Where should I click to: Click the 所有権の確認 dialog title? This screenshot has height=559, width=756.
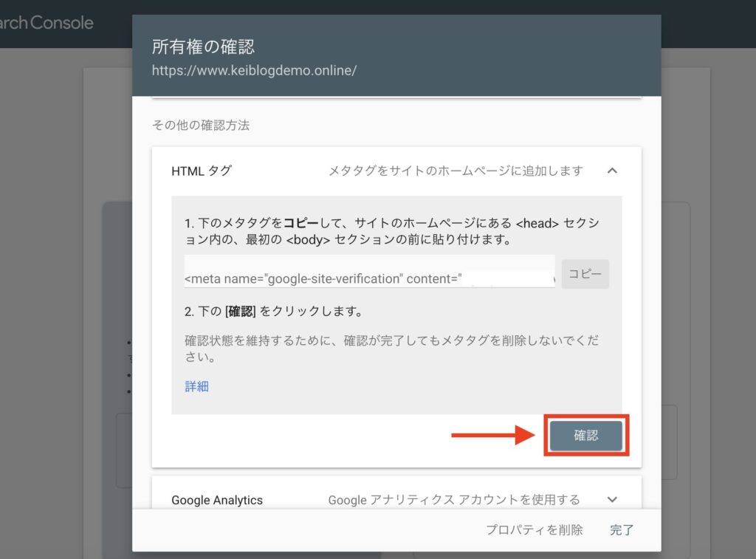click(x=203, y=47)
